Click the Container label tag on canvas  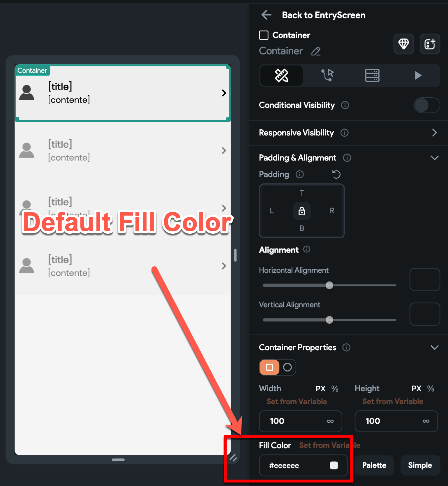coord(32,71)
